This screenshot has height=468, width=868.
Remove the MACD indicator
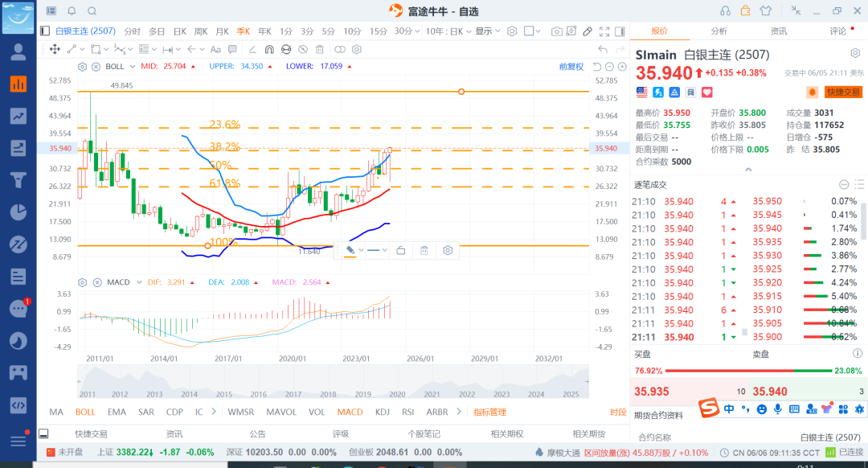click(x=97, y=282)
